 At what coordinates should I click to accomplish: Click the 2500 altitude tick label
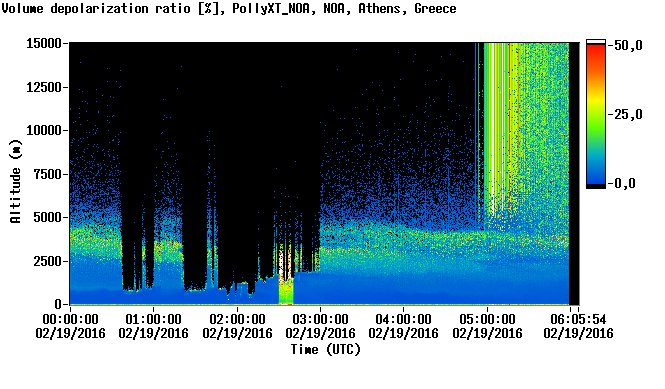coord(47,261)
